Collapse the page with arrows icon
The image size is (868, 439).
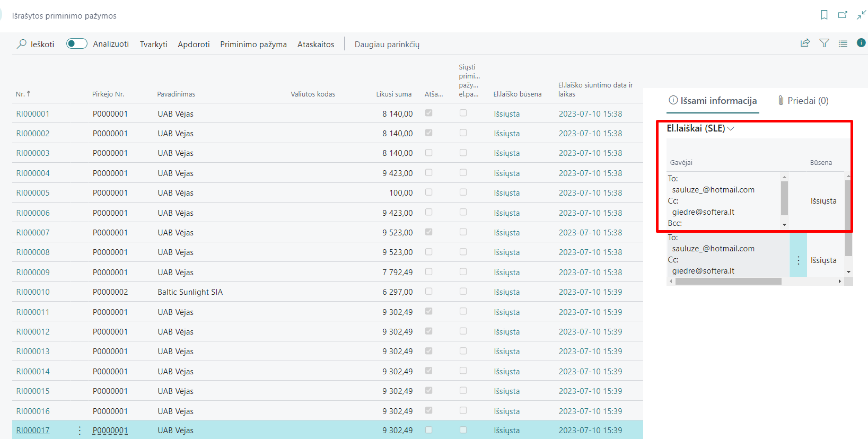[x=861, y=15]
